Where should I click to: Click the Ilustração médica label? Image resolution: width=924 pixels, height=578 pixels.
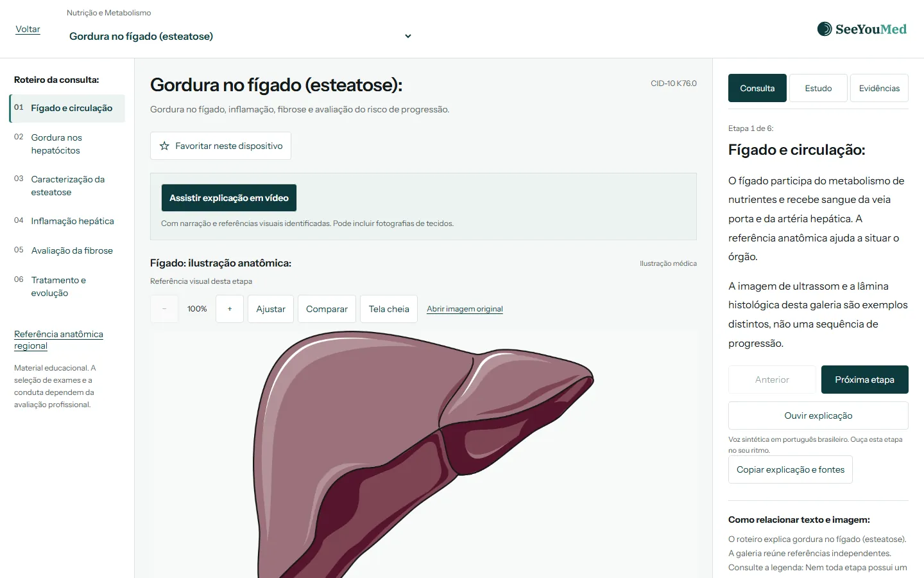(x=668, y=263)
